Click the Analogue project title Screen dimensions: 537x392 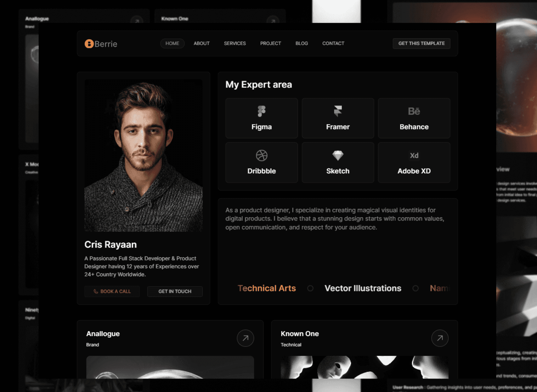point(103,334)
